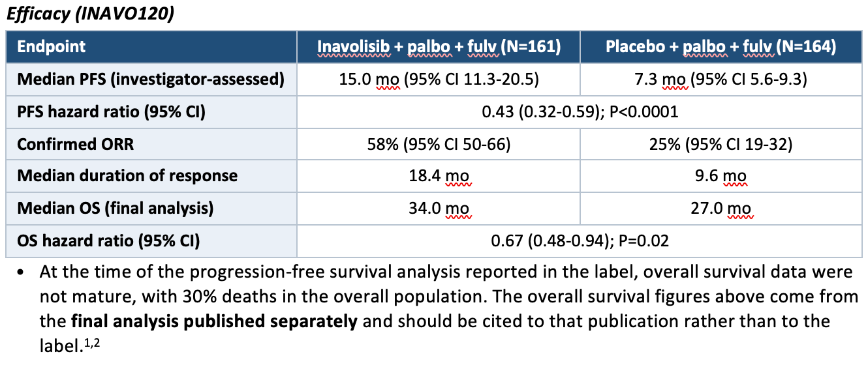Select 'Median PFS (investigator-assessed)' row label
This screenshot has height=365, width=868.
pos(152,80)
